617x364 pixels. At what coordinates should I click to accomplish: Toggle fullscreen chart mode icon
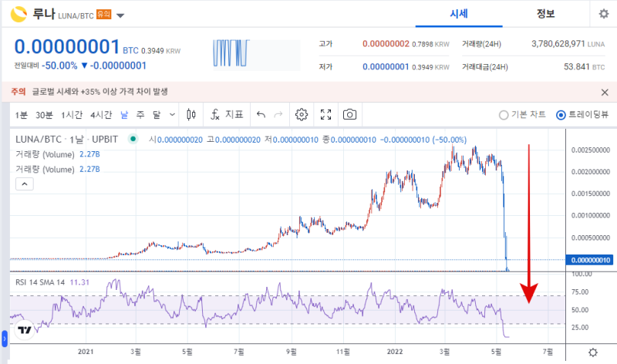(325, 114)
